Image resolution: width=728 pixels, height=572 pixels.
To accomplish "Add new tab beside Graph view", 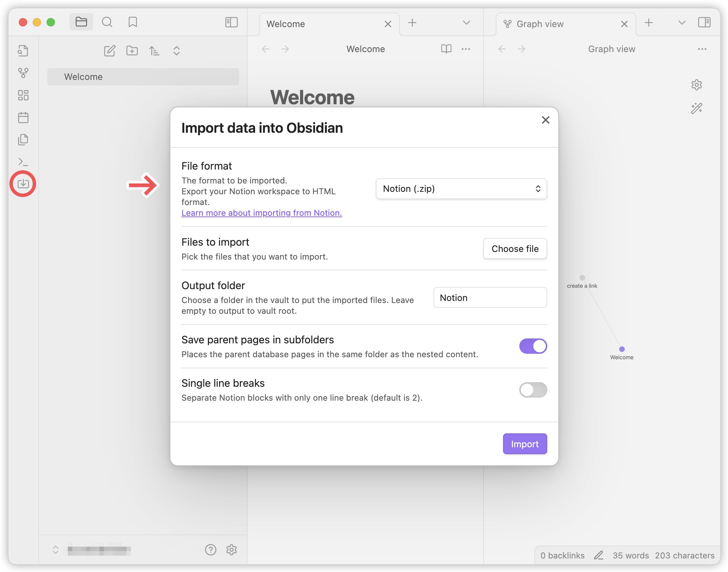I will [648, 23].
